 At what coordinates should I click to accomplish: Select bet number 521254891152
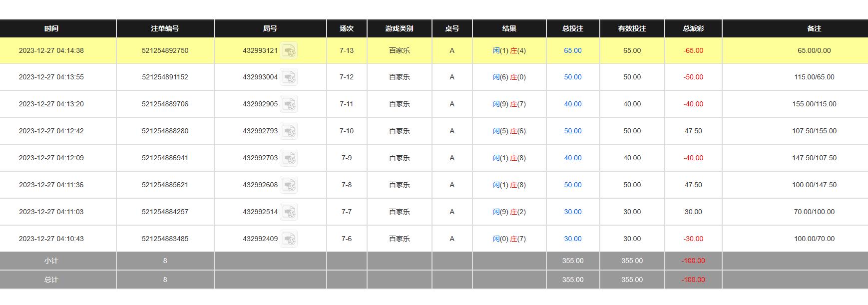click(x=165, y=77)
